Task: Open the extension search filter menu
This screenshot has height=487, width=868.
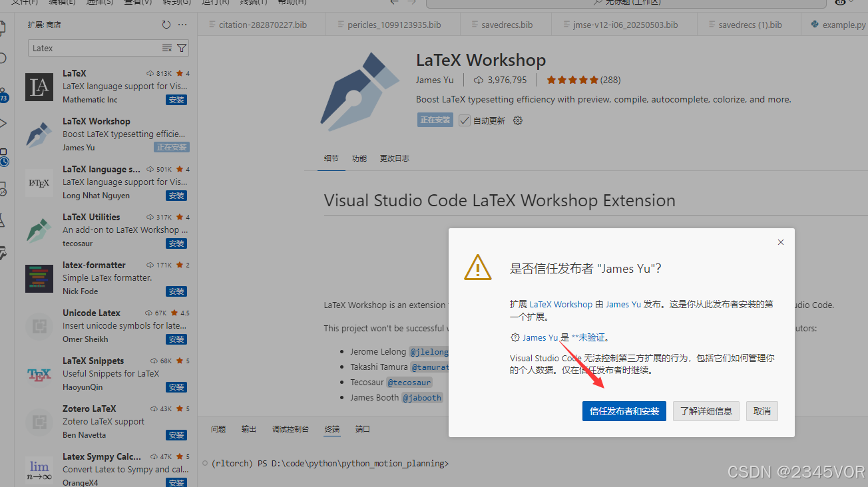Action: click(182, 48)
